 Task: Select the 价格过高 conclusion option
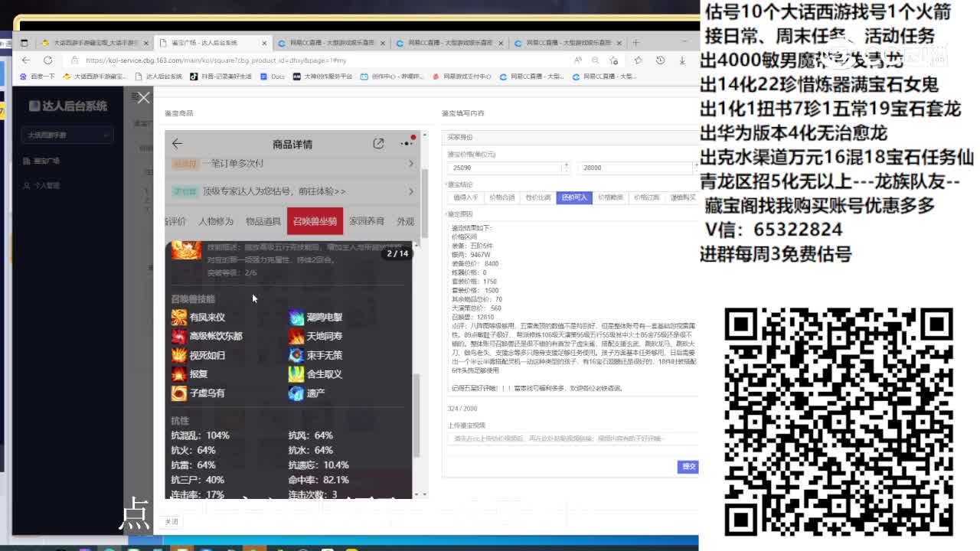(x=646, y=197)
